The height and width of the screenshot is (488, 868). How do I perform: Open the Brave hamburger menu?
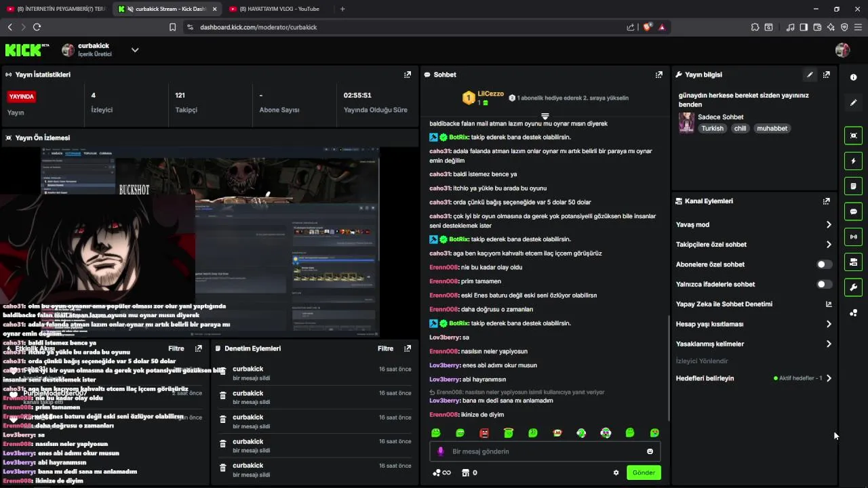[x=858, y=27]
